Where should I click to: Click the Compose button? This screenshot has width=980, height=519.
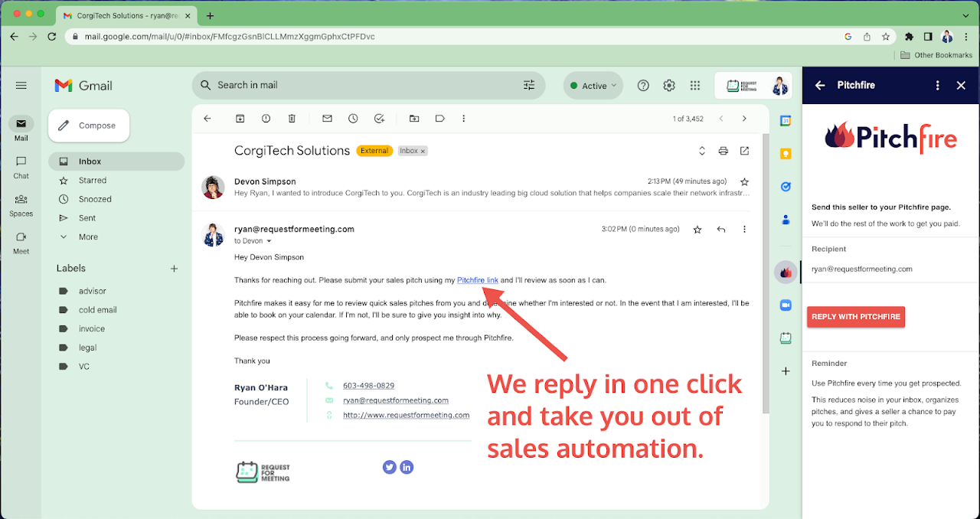click(89, 126)
